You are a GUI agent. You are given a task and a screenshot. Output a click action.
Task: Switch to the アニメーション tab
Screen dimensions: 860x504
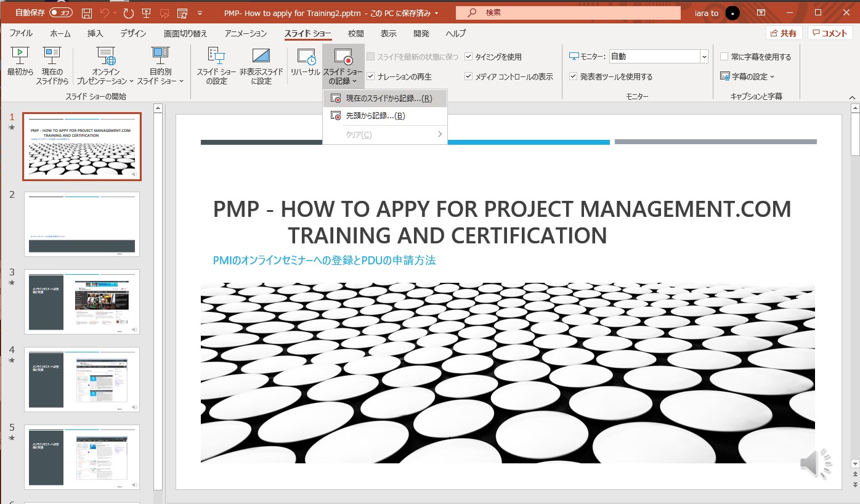pyautogui.click(x=246, y=33)
